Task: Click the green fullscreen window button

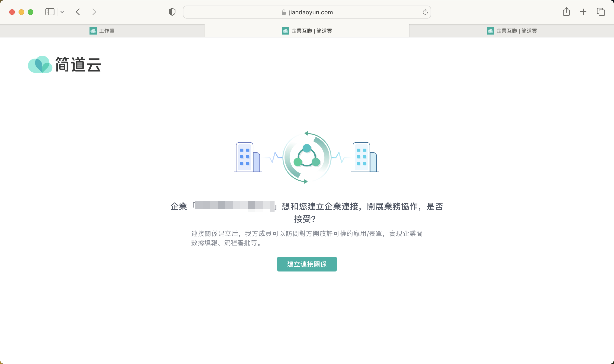Action: click(31, 12)
